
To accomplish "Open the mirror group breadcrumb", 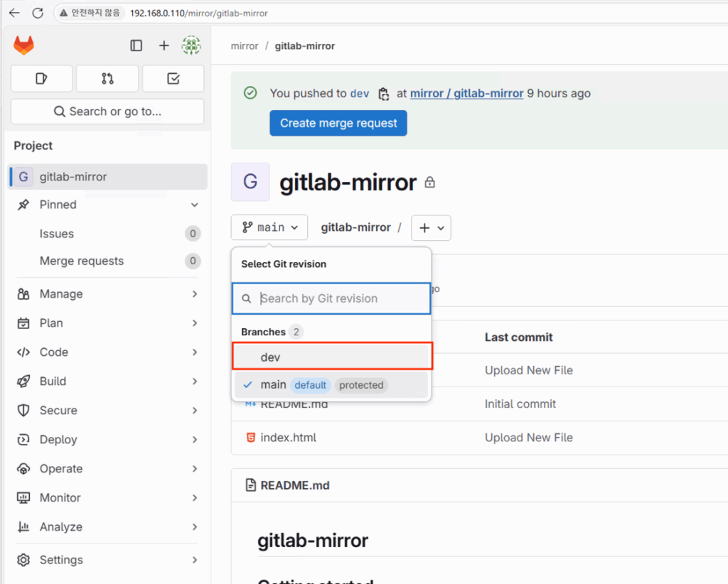I will click(245, 46).
